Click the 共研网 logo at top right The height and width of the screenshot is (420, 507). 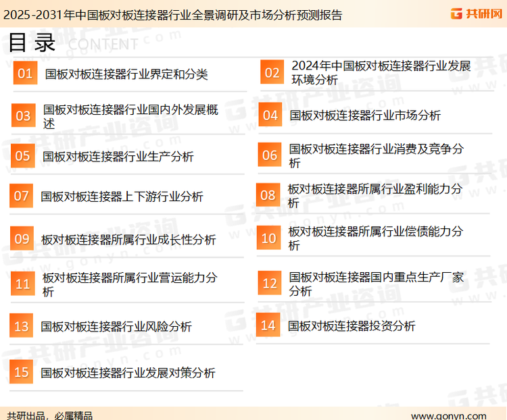[x=477, y=14]
